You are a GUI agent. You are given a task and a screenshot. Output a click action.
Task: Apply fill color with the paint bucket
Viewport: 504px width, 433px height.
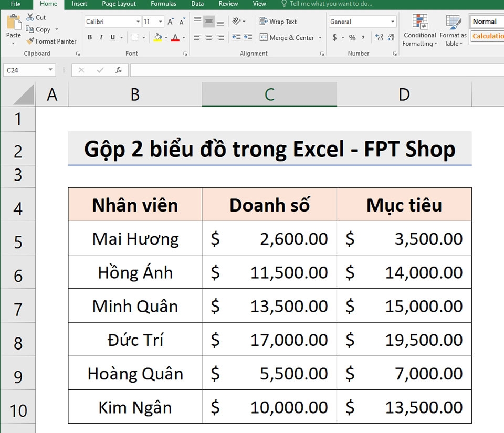pyautogui.click(x=157, y=37)
